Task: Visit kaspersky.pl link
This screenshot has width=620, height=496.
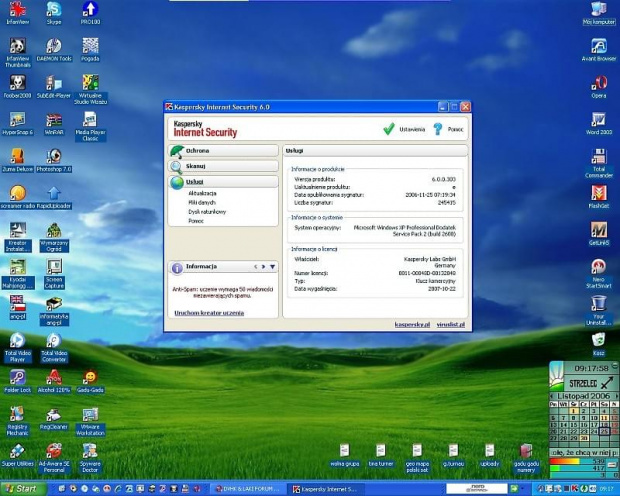Action: (x=412, y=324)
